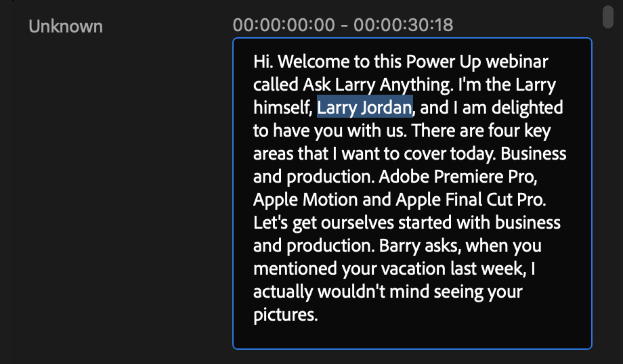The image size is (623, 364).
Task: Click the word Business in transcript
Action: 533,154
